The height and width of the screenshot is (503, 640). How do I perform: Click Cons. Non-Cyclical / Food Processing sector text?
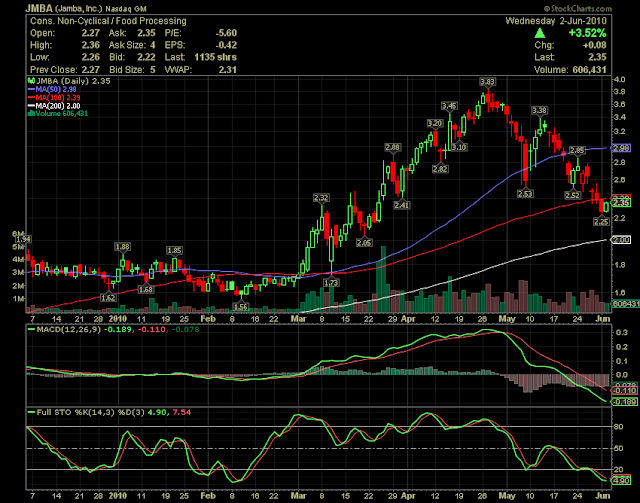click(x=108, y=21)
